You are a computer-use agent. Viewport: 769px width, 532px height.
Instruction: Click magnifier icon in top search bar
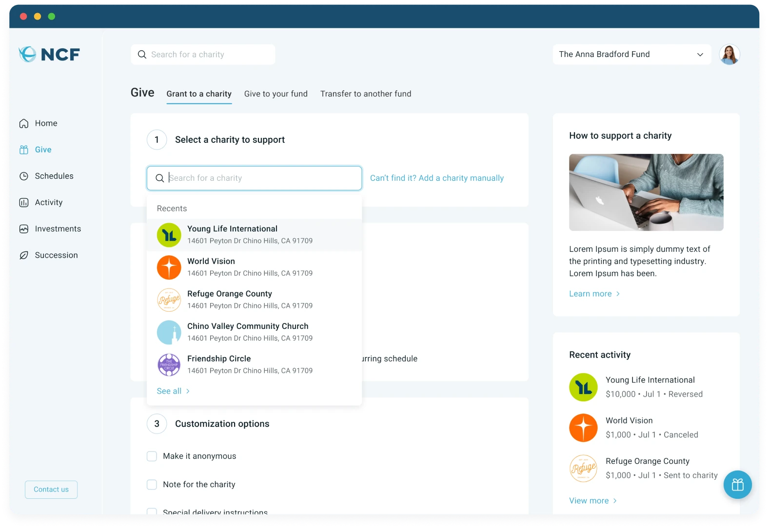pyautogui.click(x=142, y=55)
